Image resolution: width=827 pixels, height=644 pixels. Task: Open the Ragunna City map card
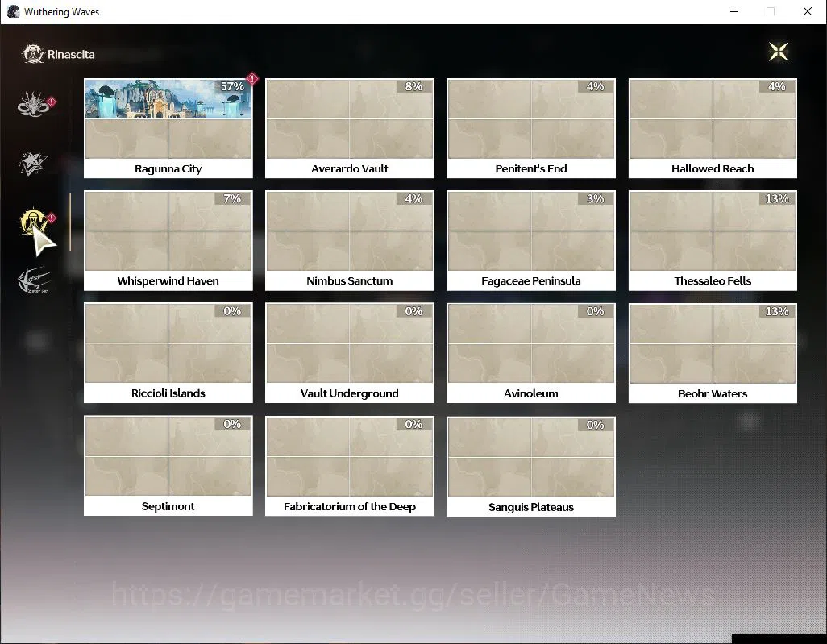[x=168, y=128]
